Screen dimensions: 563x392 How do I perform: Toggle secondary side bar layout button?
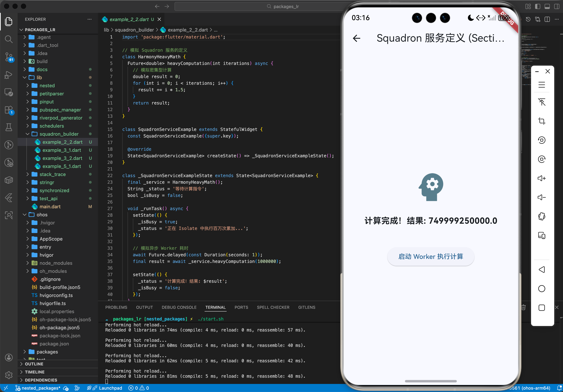tap(557, 6)
